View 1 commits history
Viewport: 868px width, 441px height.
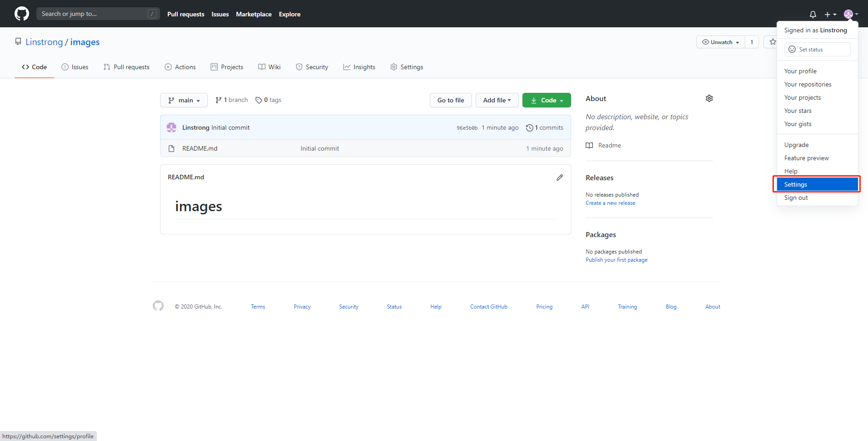coord(545,128)
